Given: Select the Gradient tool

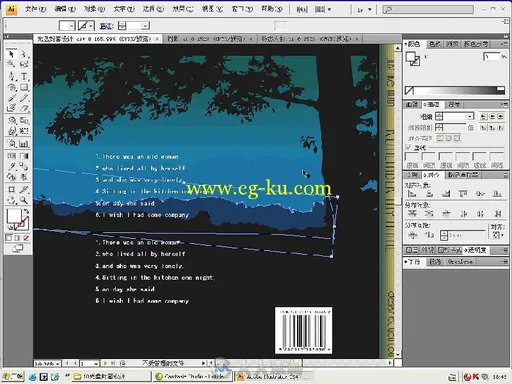Looking at the screenshot, I should (24, 156).
